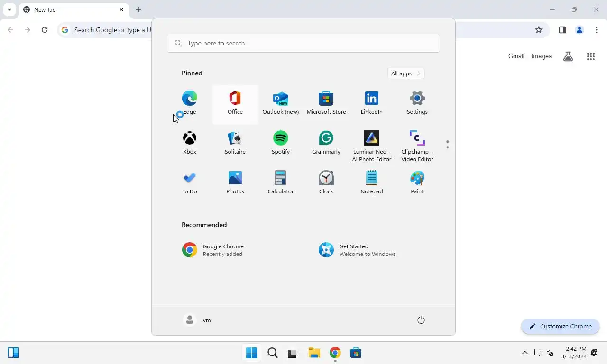Open Chrome tab search dropdown

click(x=9, y=9)
